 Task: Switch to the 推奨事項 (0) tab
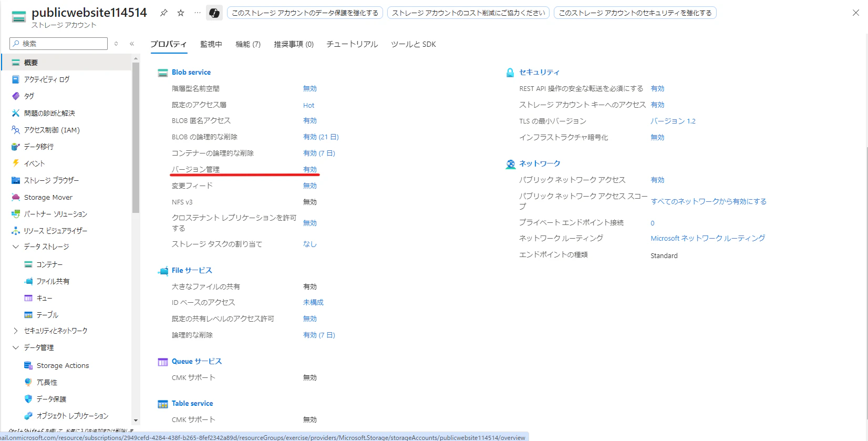(x=294, y=44)
